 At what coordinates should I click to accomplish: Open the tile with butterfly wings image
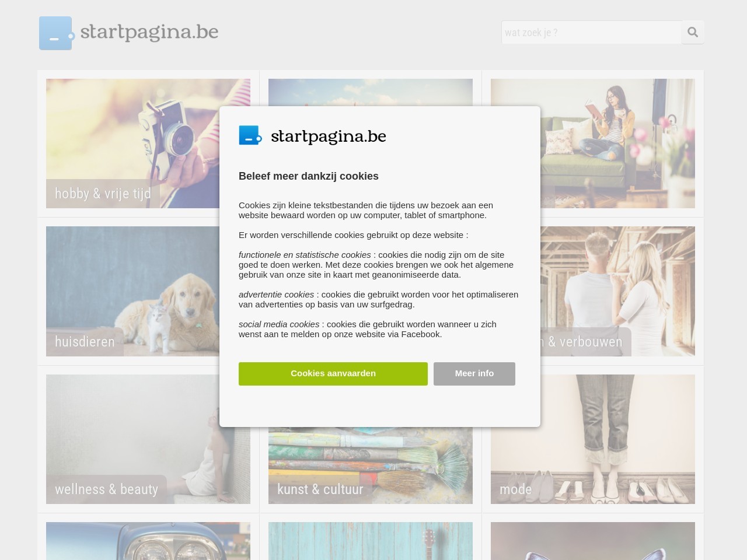[x=593, y=541]
